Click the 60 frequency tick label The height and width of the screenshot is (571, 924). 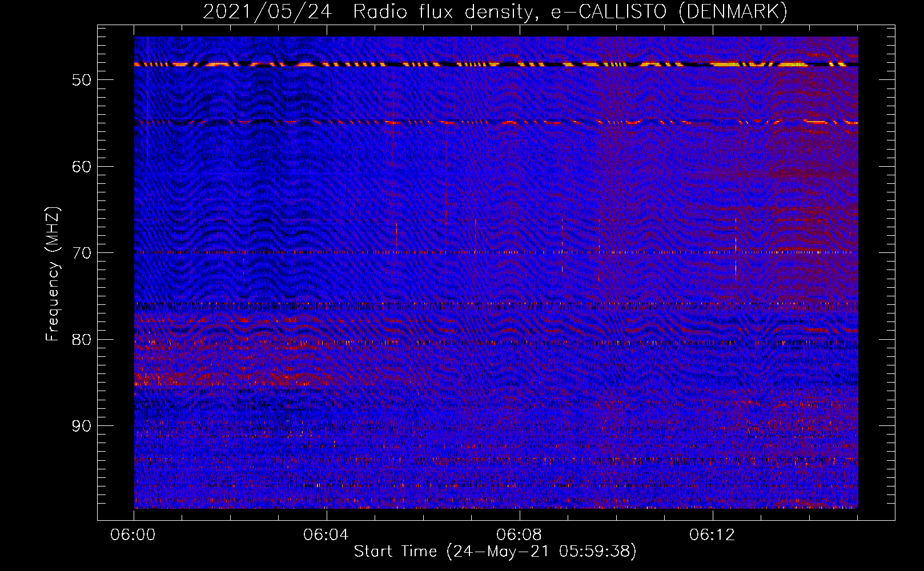(82, 167)
